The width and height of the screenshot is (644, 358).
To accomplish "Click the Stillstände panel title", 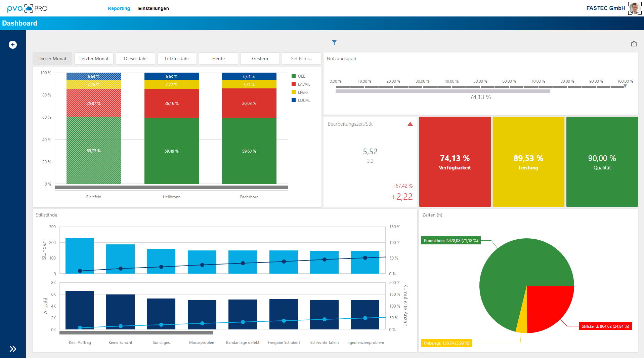I will pyautogui.click(x=47, y=215).
